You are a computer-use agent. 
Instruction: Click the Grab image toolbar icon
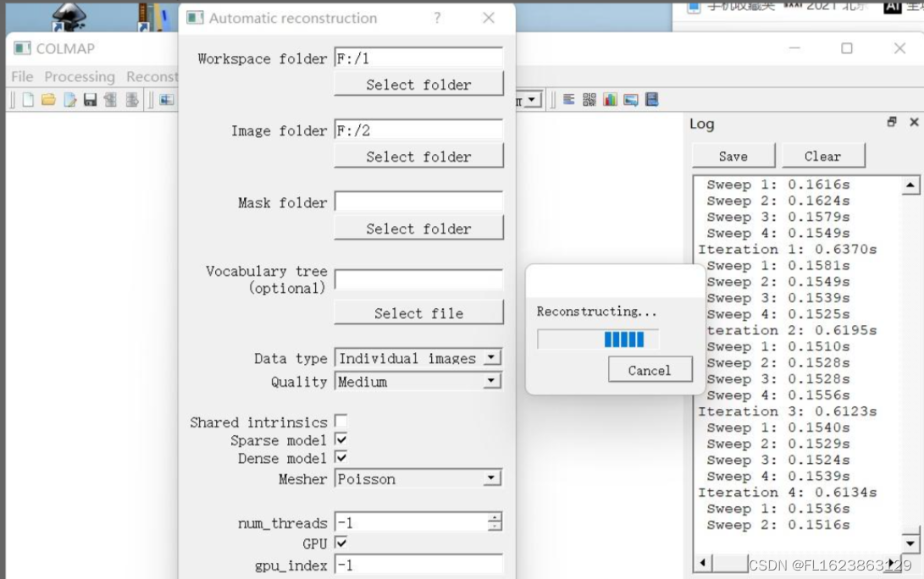630,100
